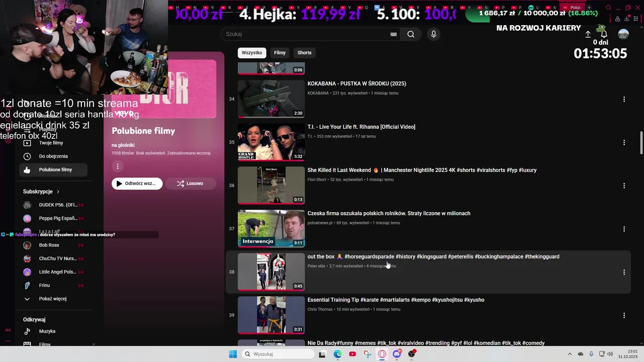Open Muzyka in Odkrywaj section
The image size is (644, 362).
(x=53, y=331)
